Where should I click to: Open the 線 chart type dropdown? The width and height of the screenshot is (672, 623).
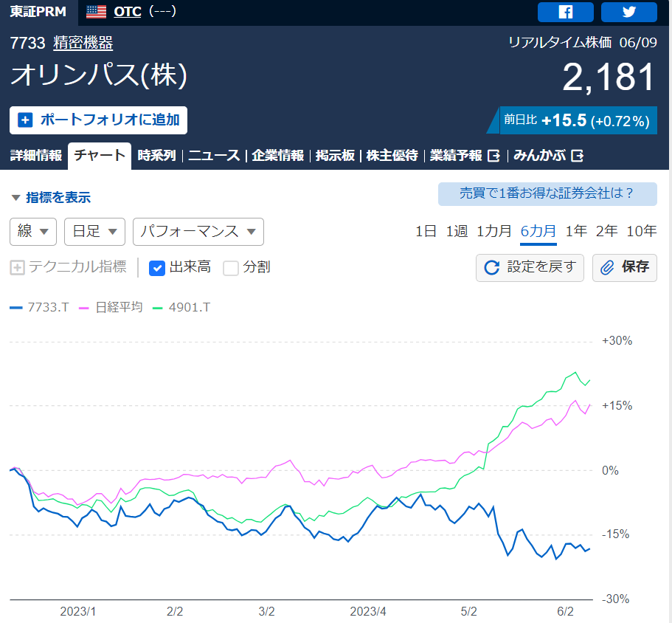coord(33,231)
